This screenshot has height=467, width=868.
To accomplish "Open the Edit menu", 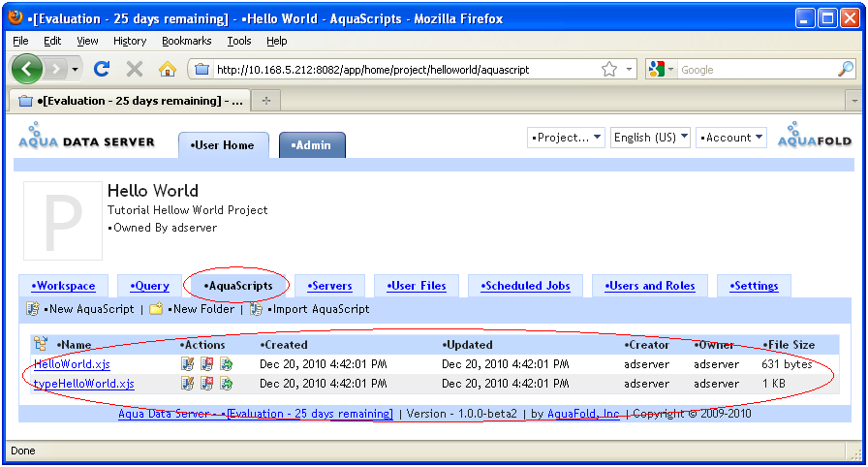I will (x=52, y=41).
